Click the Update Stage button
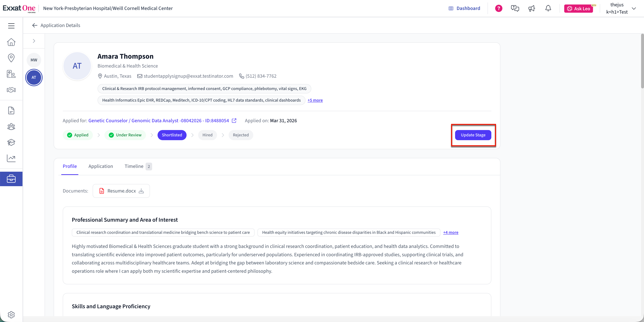 pos(473,135)
